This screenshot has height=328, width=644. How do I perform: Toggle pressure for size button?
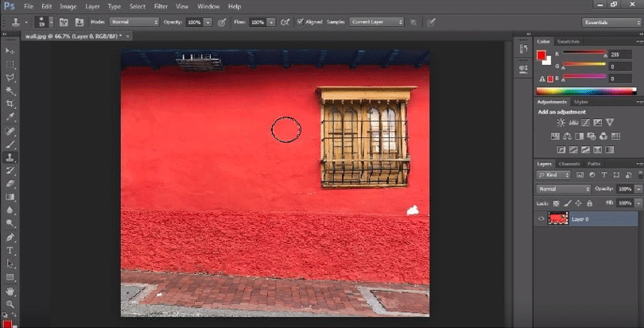pos(430,22)
